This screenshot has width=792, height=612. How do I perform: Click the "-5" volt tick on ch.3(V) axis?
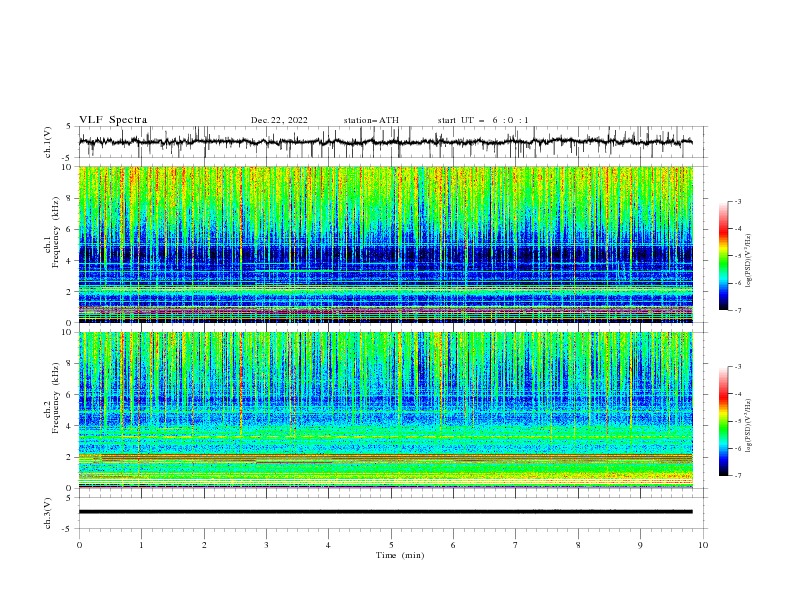[68, 529]
